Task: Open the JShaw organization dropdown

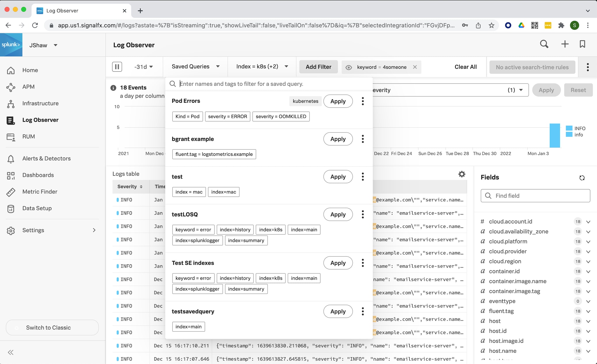Action: click(x=43, y=45)
